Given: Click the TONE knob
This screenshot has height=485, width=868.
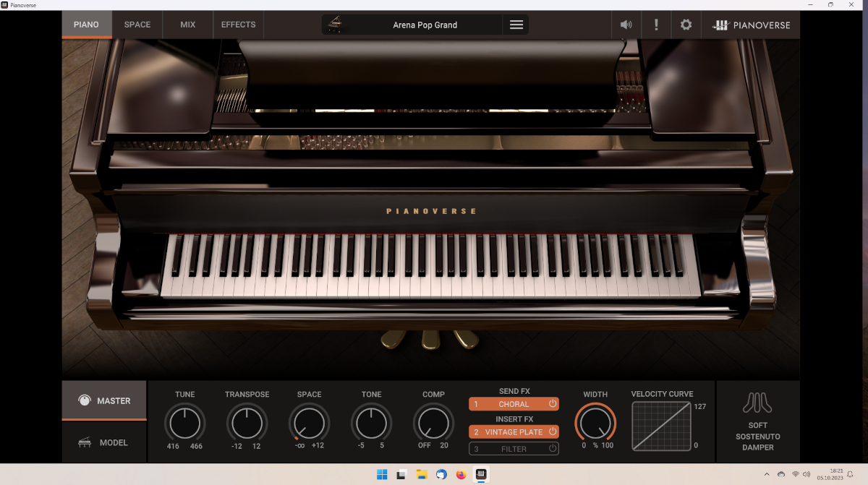Looking at the screenshot, I should [x=371, y=423].
